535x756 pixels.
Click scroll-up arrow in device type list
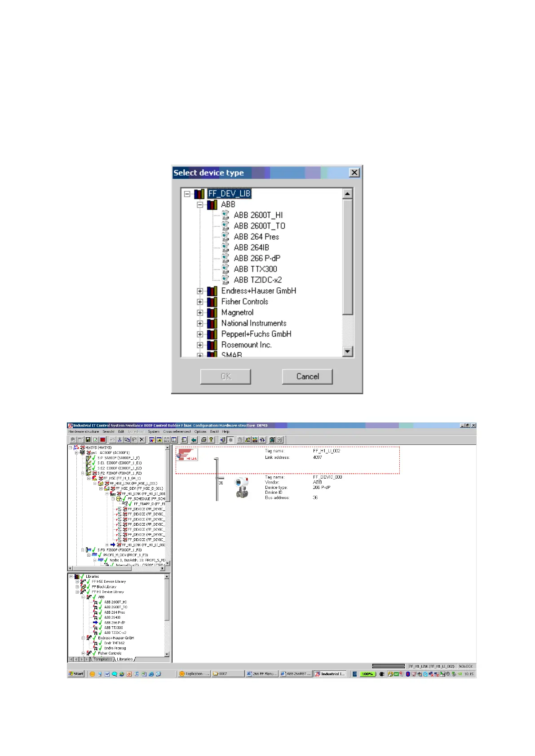(348, 193)
